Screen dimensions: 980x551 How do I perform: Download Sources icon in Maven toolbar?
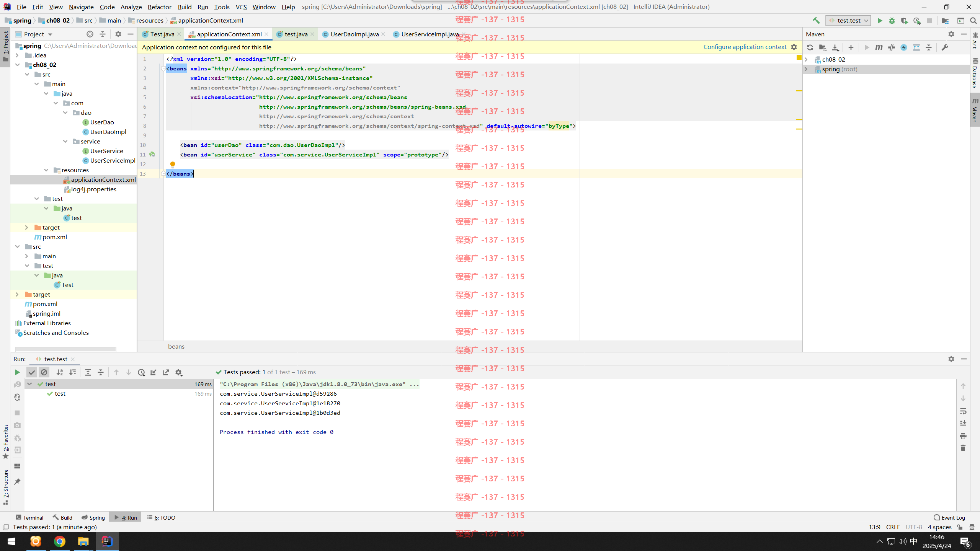click(x=835, y=47)
